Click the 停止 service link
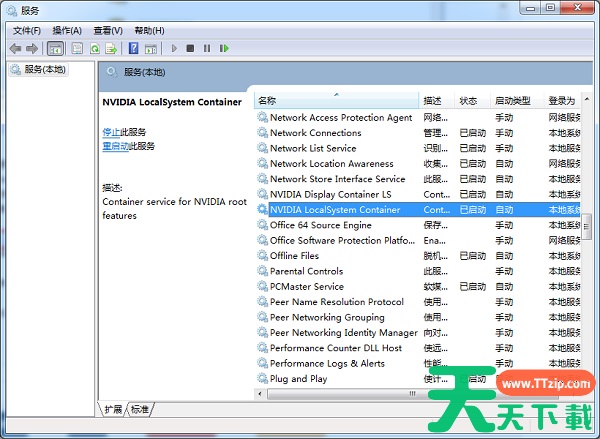 pyautogui.click(x=111, y=132)
